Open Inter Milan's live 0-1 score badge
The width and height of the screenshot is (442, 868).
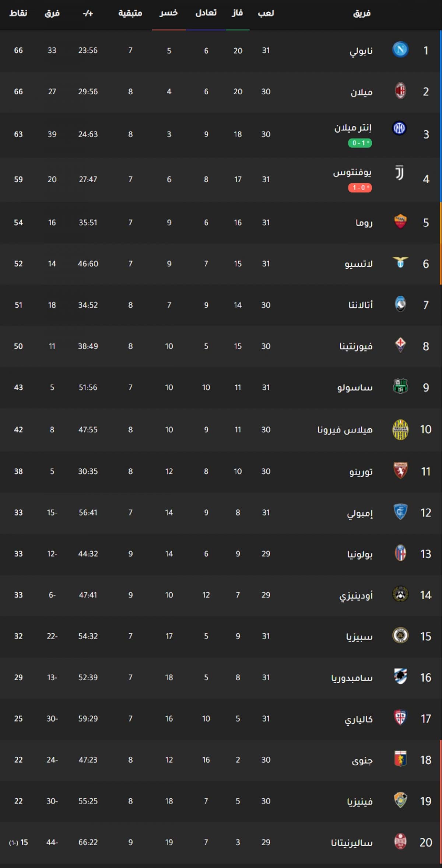point(360,143)
